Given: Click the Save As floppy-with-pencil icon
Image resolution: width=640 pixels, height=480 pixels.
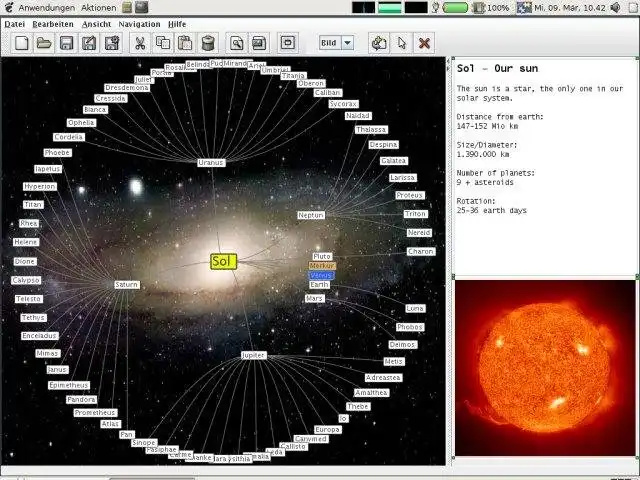Looking at the screenshot, I should 89,43.
